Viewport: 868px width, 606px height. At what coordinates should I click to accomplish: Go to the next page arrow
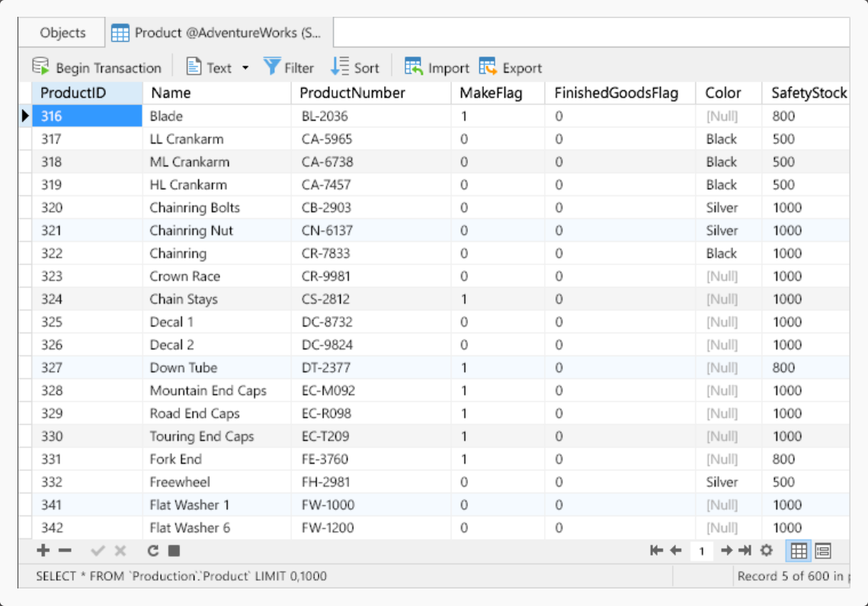pyautogui.click(x=726, y=550)
